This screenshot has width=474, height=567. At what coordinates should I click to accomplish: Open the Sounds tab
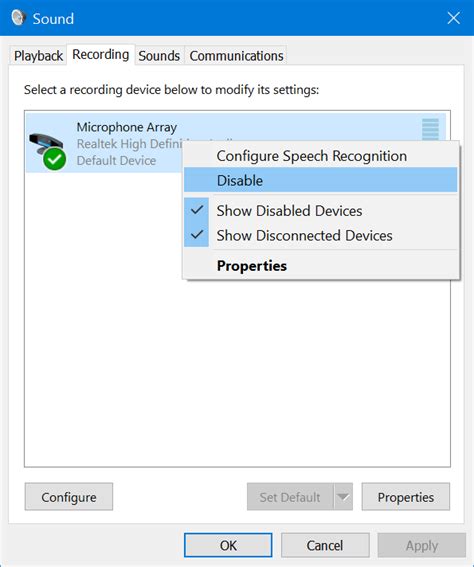tap(159, 56)
